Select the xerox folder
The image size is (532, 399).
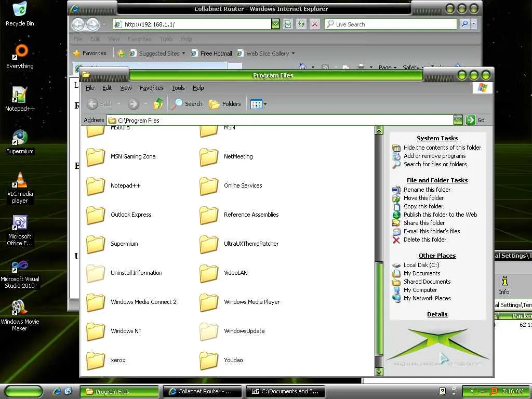pyautogui.click(x=106, y=361)
